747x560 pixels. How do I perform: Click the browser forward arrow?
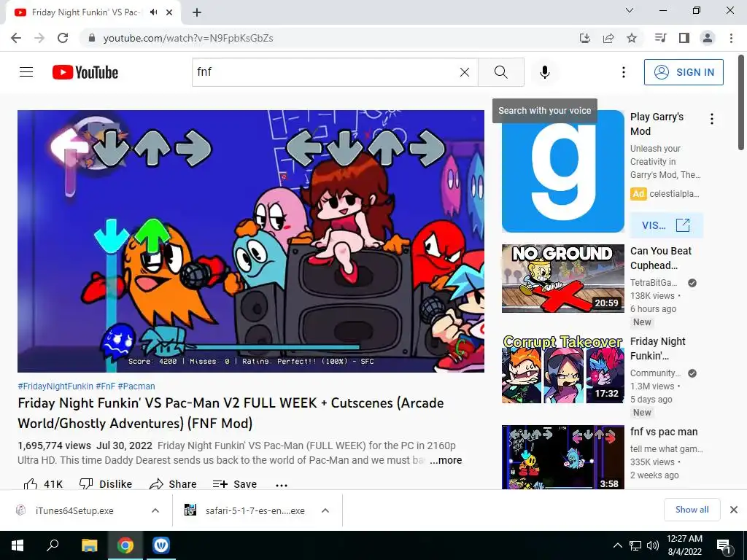click(39, 38)
